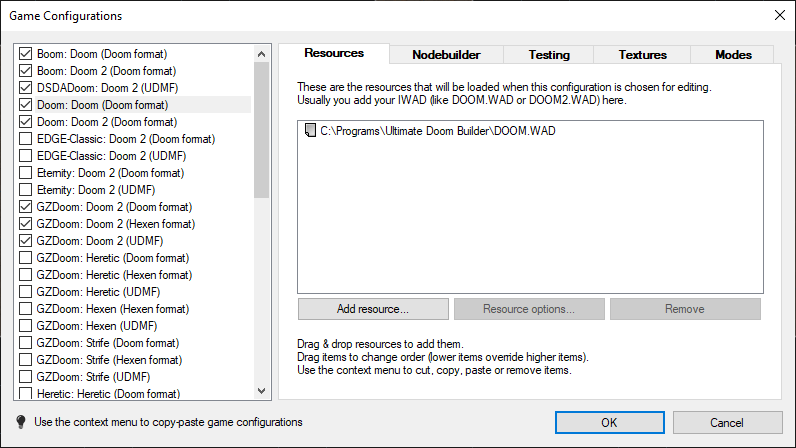Open the Testing tab
Viewport: 796px width, 448px height.
point(549,54)
